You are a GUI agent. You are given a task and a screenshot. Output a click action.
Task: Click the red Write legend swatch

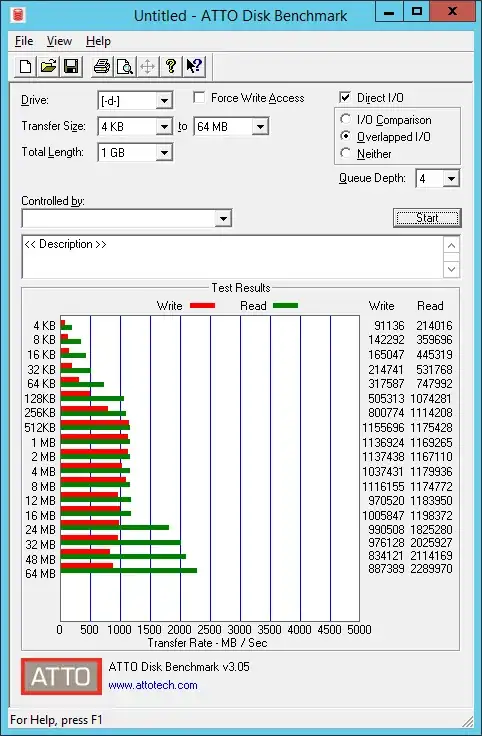point(202,306)
